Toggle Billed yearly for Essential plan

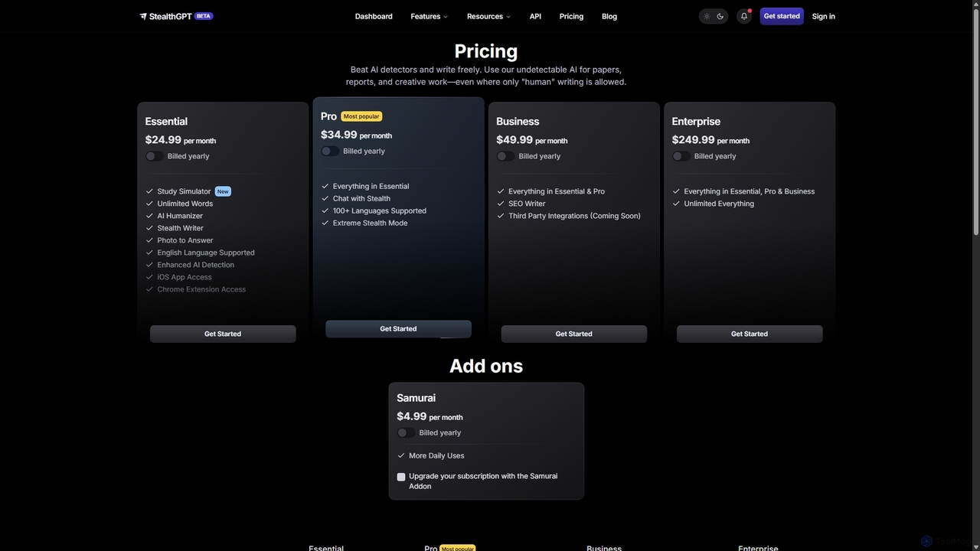[155, 156]
